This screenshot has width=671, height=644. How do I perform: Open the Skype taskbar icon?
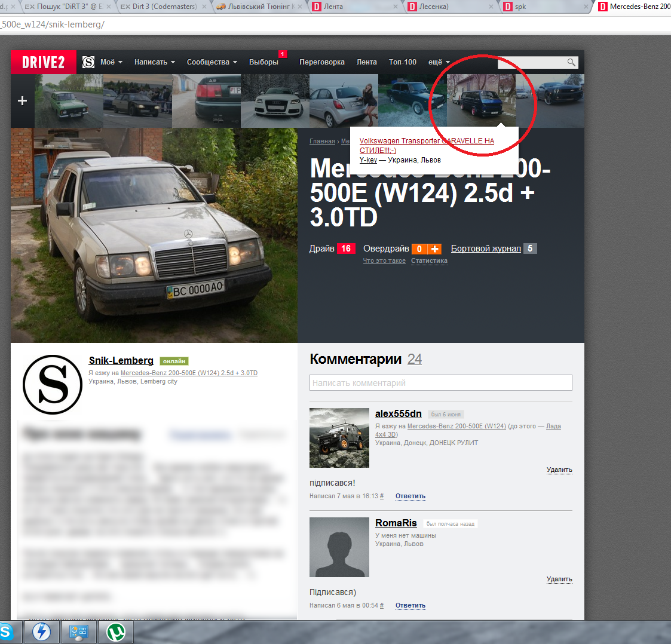(x=7, y=632)
